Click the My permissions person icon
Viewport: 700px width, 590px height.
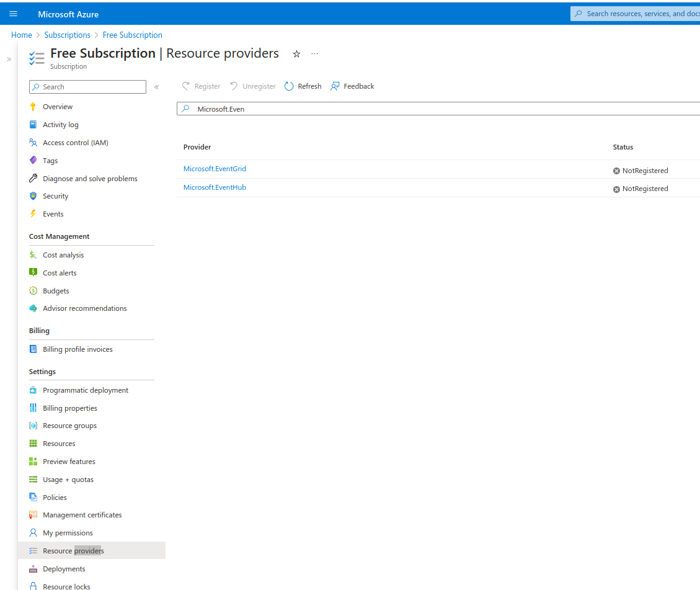(33, 533)
